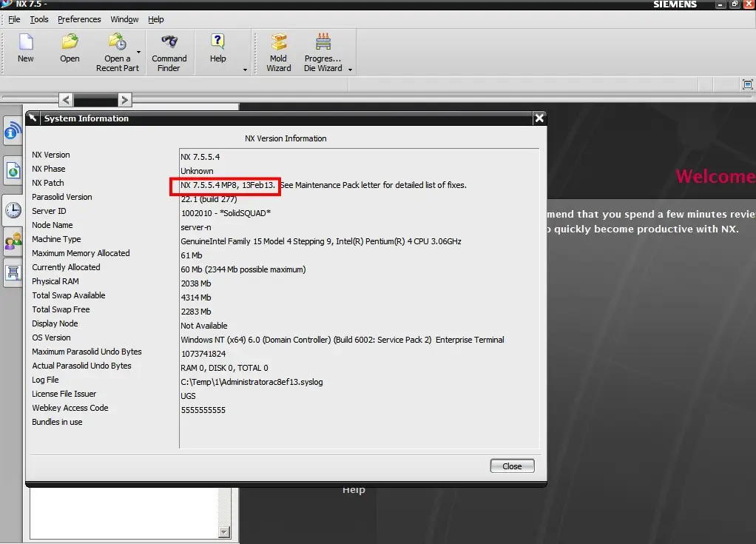
Task: Click the Bundles in use label
Action: 57,422
